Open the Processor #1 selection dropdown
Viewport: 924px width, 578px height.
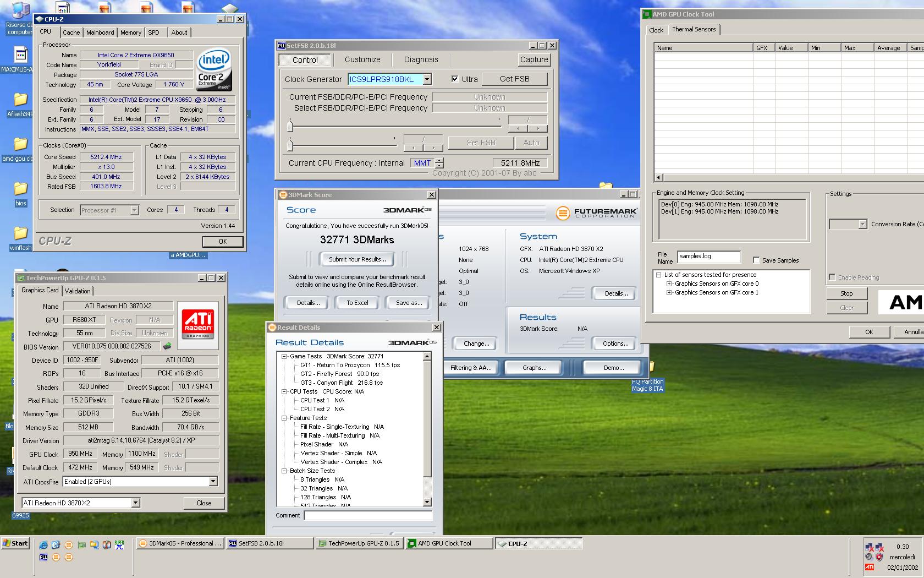tap(134, 210)
